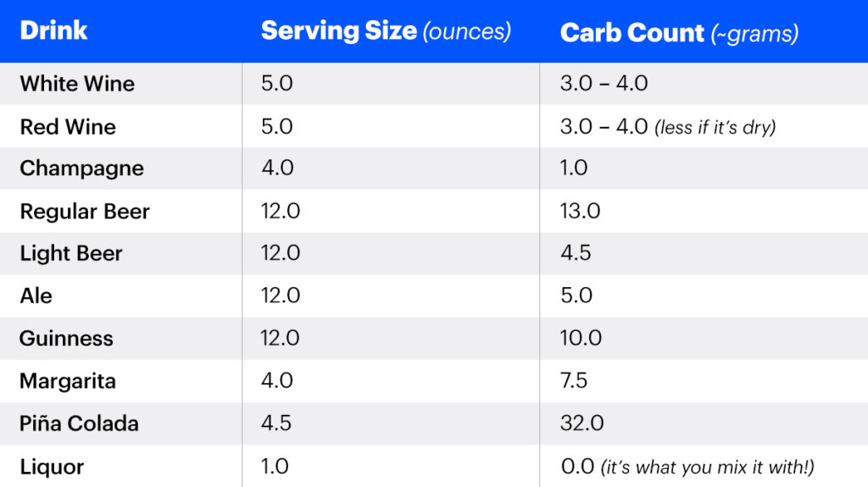
Task: Click the 32.0 carb count value
Action: 581,423
